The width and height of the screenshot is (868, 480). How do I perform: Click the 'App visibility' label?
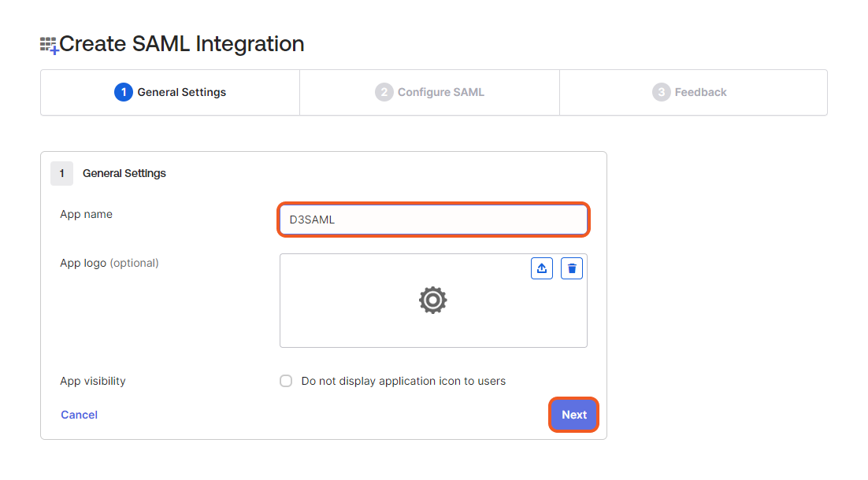[93, 381]
